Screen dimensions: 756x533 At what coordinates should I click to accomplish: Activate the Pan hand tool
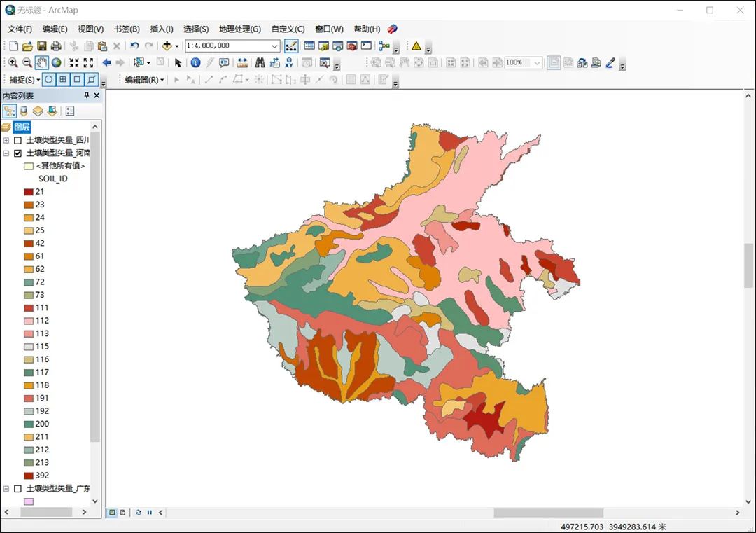[x=42, y=63]
